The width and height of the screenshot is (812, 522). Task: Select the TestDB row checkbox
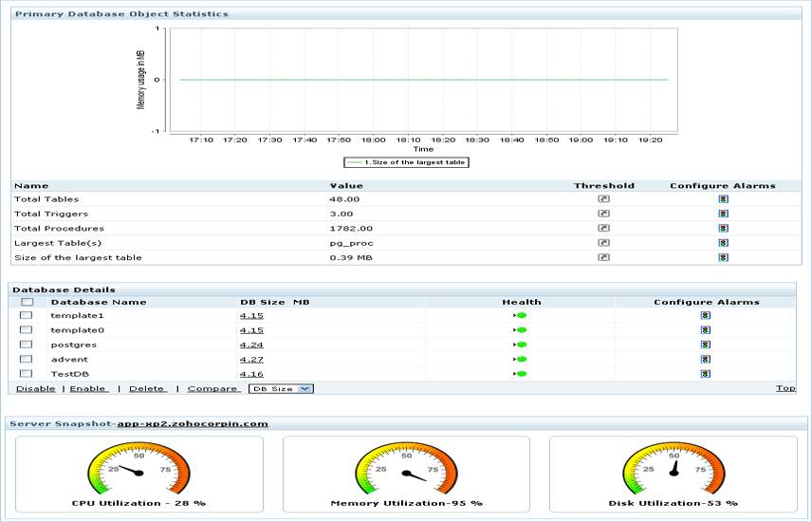(27, 374)
